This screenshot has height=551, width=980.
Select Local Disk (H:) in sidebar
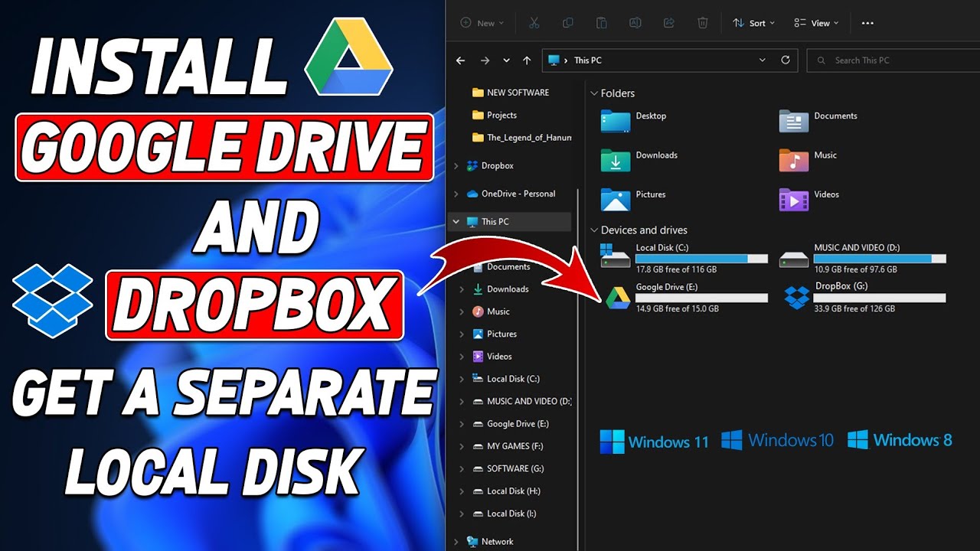pyautogui.click(x=507, y=491)
